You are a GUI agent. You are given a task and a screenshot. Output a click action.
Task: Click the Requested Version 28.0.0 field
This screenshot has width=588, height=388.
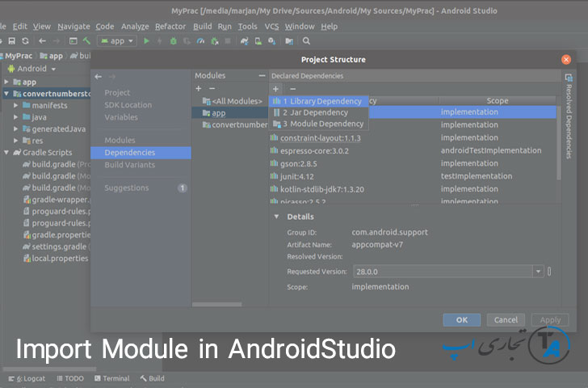443,272
